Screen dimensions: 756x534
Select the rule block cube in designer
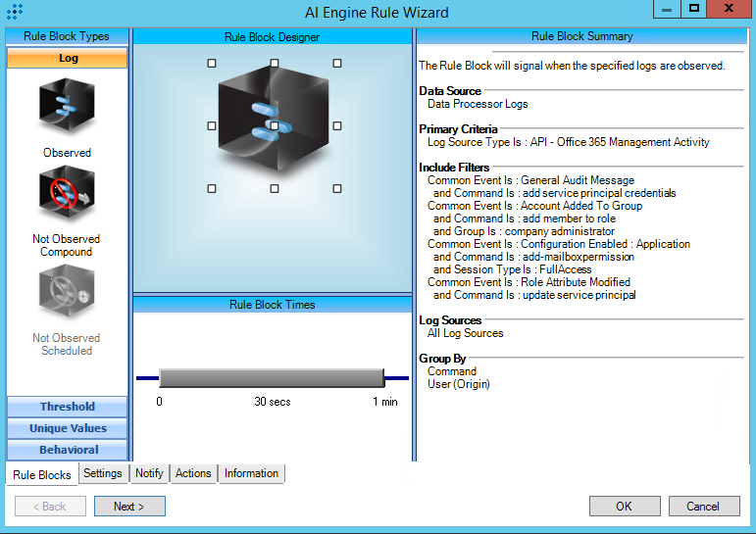tap(274, 124)
